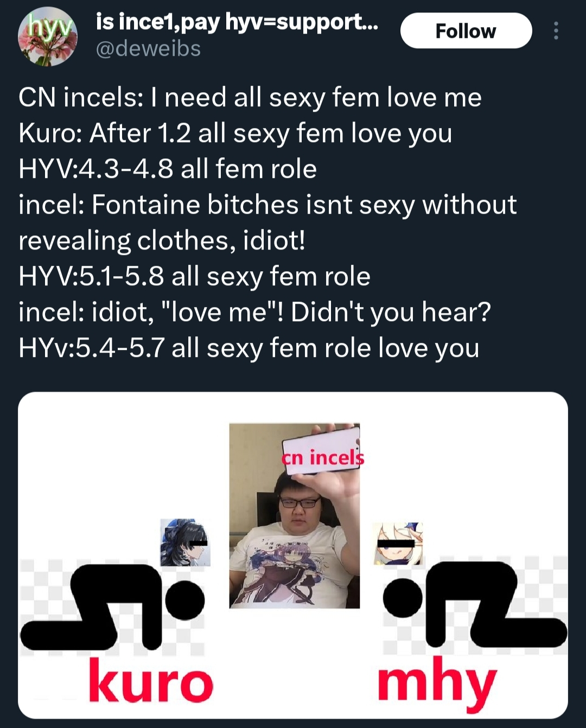Click the tweet line starting CN incels

(250, 98)
